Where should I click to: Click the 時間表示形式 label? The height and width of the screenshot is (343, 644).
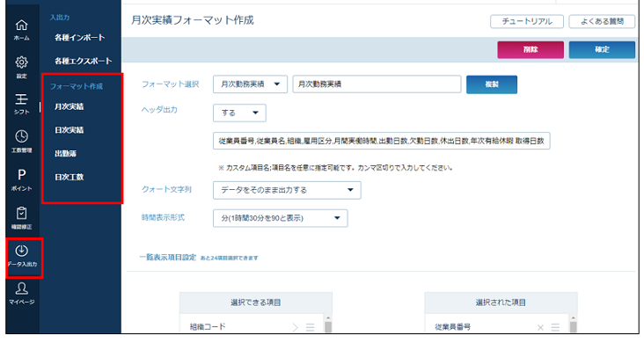coord(163,218)
